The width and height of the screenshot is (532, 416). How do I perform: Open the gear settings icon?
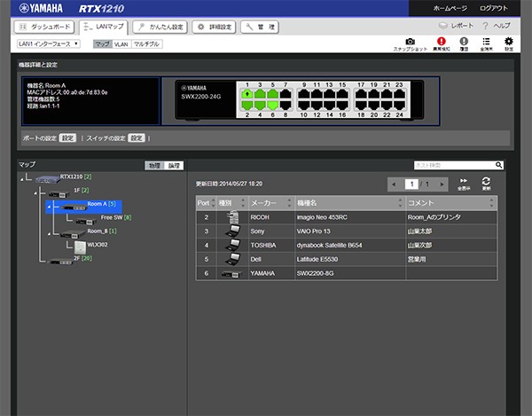[509, 42]
